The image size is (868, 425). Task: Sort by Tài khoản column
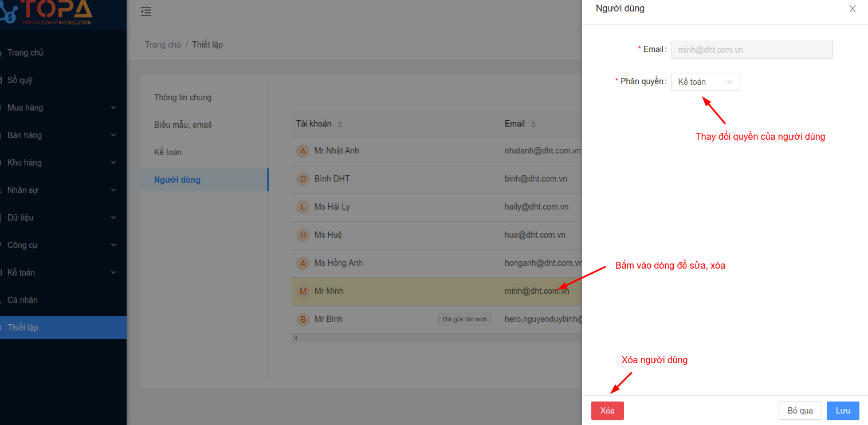(x=339, y=124)
